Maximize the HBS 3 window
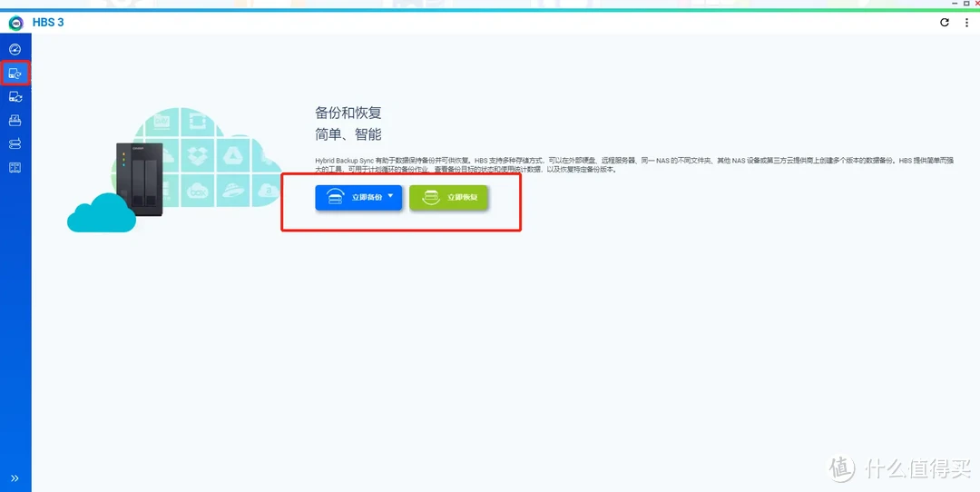Image resolution: width=980 pixels, height=492 pixels. pyautogui.click(x=966, y=3)
